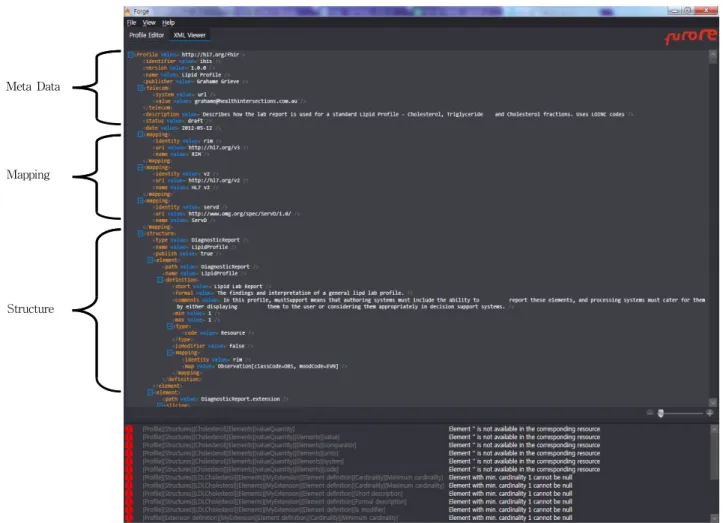This screenshot has height=523, width=726.
Task: Click the formal value findings and interpretation line
Action: (x=293, y=293)
